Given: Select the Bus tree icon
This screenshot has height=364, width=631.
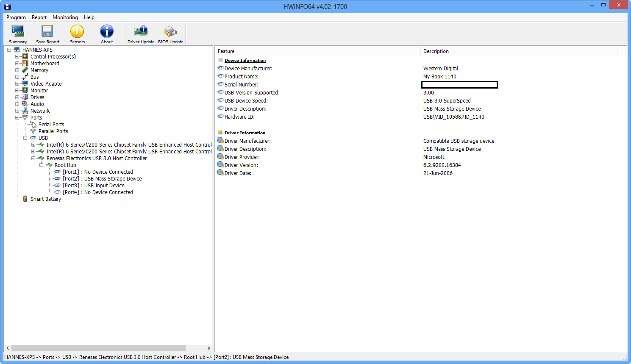Looking at the screenshot, I should (25, 77).
